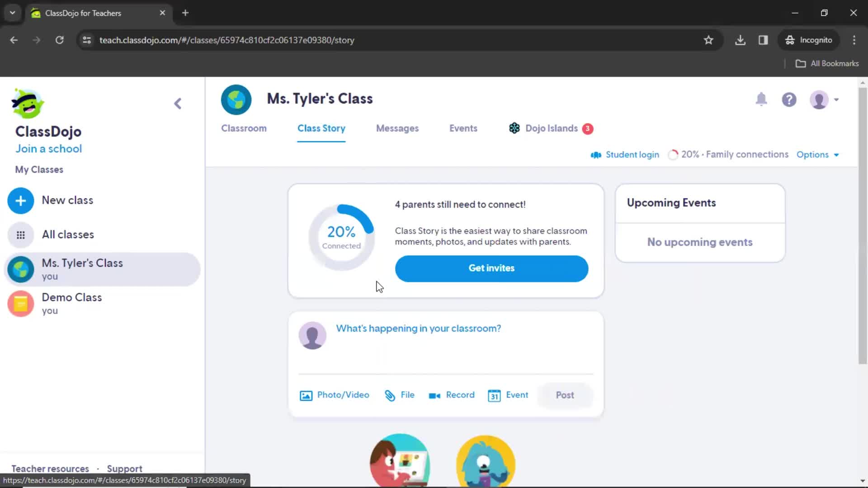Image resolution: width=868 pixels, height=488 pixels.
Task: Open the Dojo Islands tab
Action: pyautogui.click(x=551, y=128)
